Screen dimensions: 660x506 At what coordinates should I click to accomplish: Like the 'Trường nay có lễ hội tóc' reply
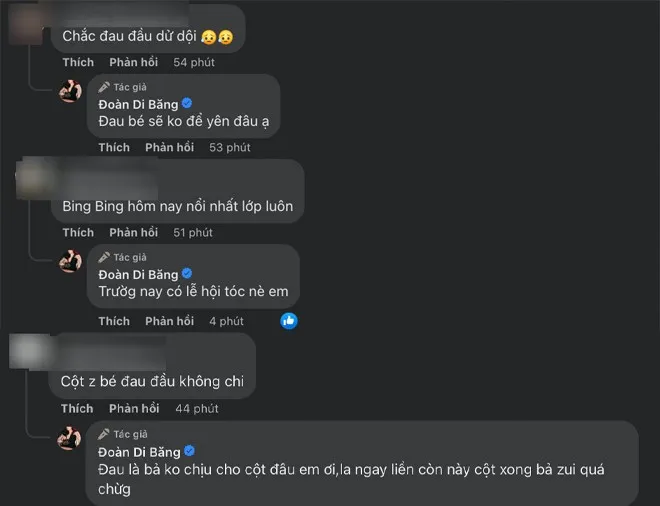click(x=114, y=321)
